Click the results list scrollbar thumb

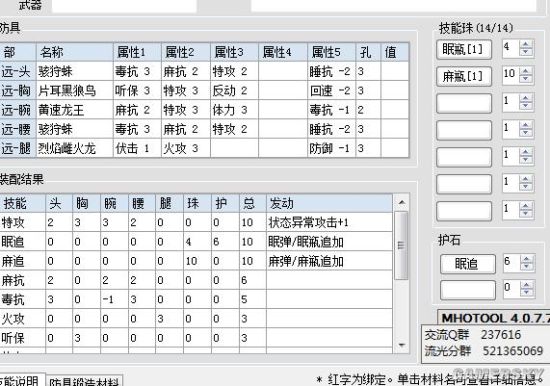tap(402, 245)
